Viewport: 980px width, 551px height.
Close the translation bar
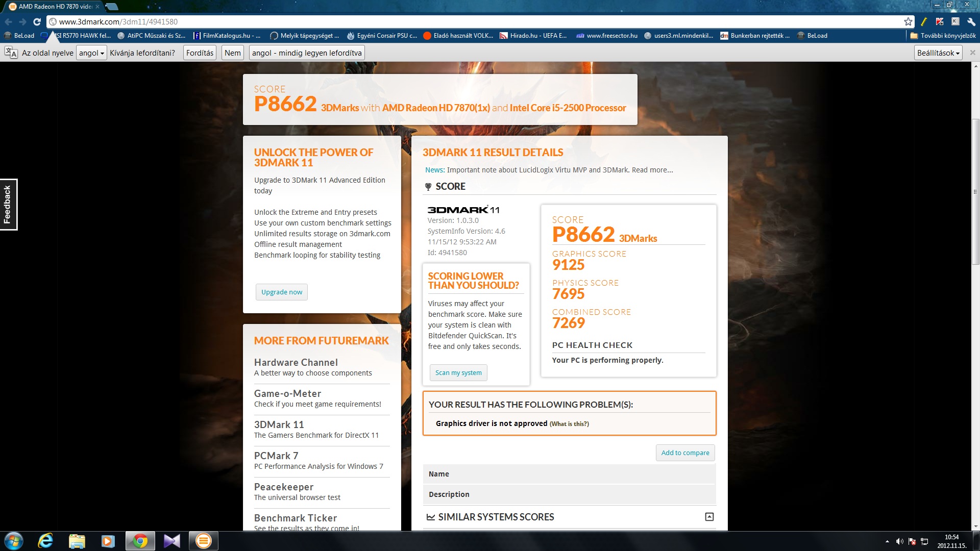(972, 53)
